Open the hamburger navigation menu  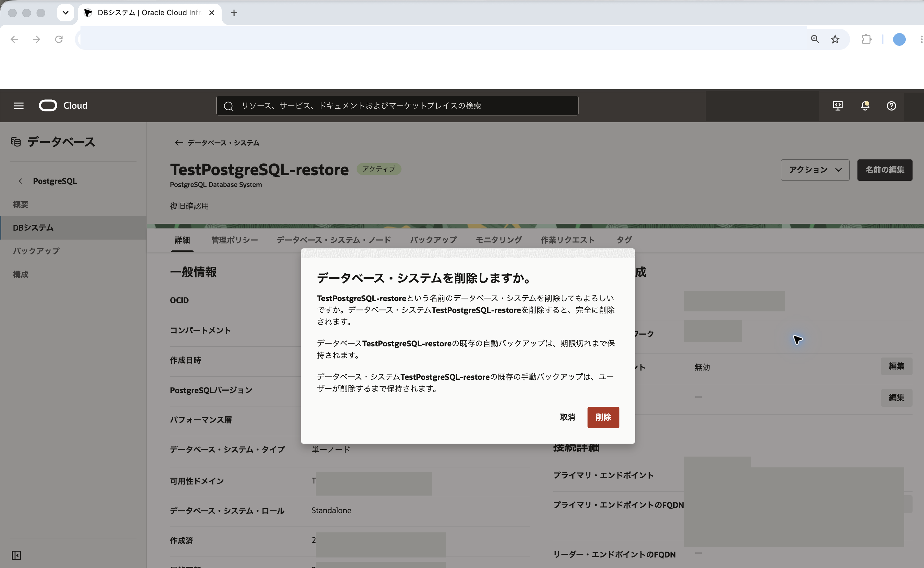click(x=19, y=106)
